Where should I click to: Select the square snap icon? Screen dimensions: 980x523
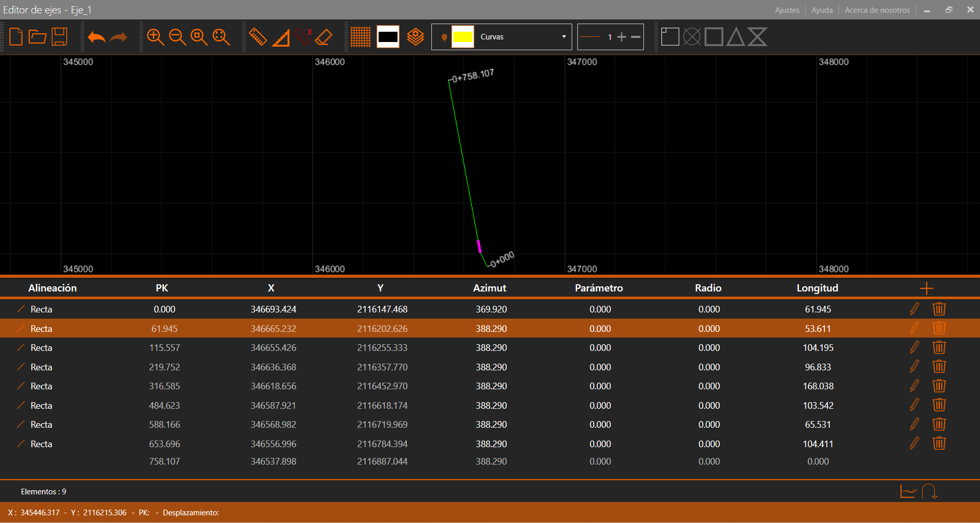pos(714,37)
